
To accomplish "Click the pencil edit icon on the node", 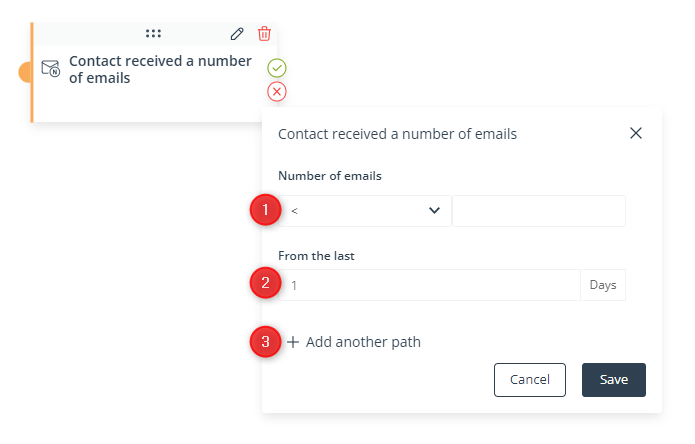I will 237,34.
